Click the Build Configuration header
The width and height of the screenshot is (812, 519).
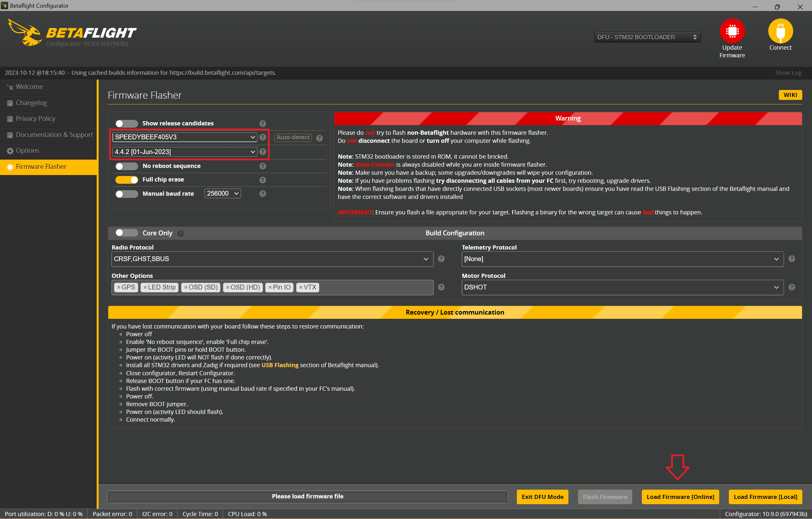pos(455,233)
